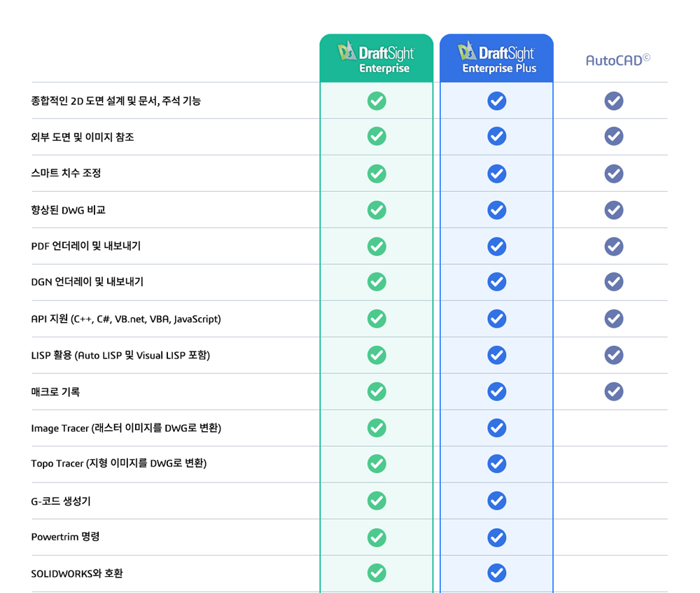Click AutoCAD checkmark for 종합적인 2D 도면 설계
700x593 pixels.
614,101
